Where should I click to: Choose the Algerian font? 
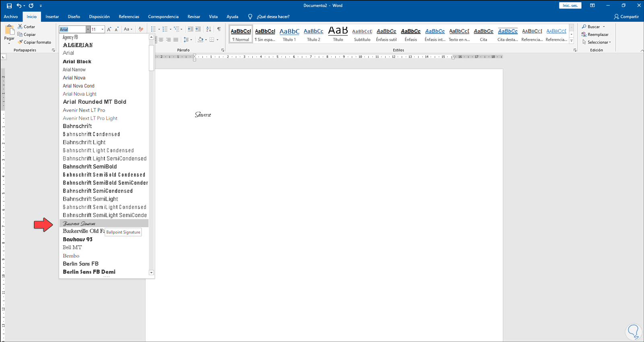pyautogui.click(x=104, y=45)
